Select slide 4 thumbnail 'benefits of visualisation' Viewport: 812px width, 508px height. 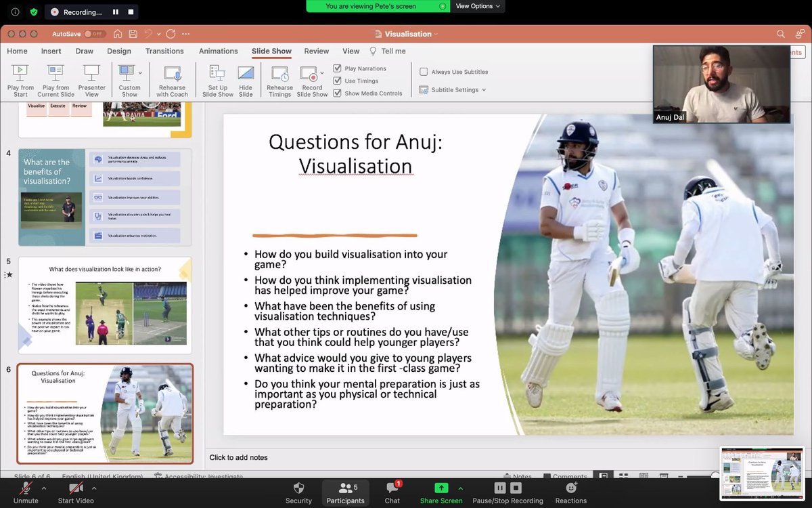(x=105, y=197)
